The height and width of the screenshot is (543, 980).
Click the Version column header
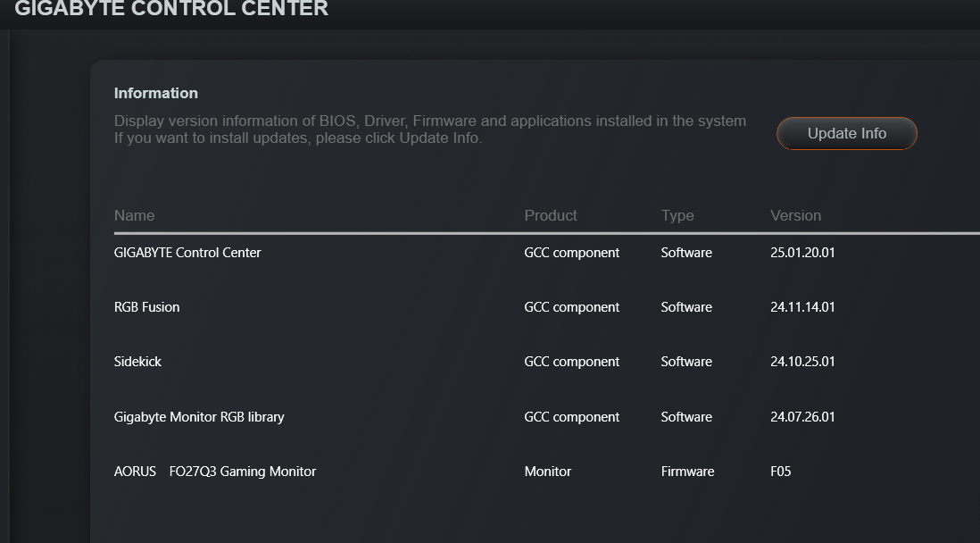tap(795, 215)
